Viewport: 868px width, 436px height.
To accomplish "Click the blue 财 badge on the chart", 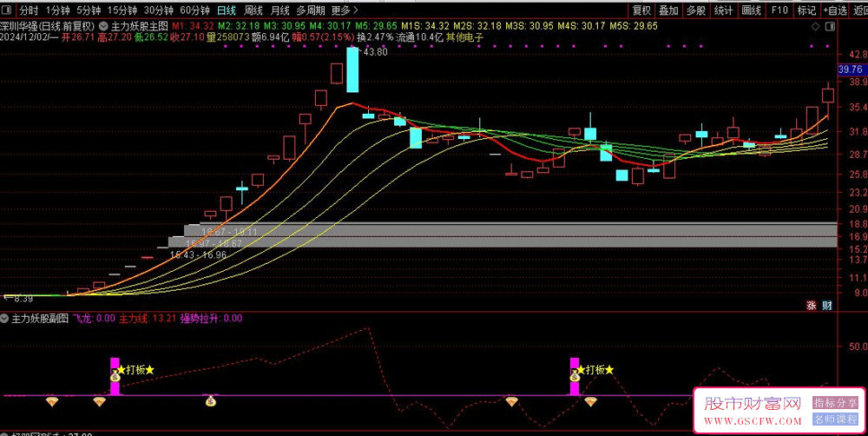I will (x=826, y=305).
